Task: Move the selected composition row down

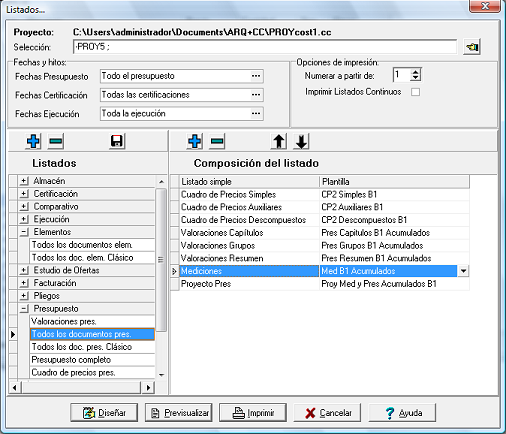Action: pos(301,141)
